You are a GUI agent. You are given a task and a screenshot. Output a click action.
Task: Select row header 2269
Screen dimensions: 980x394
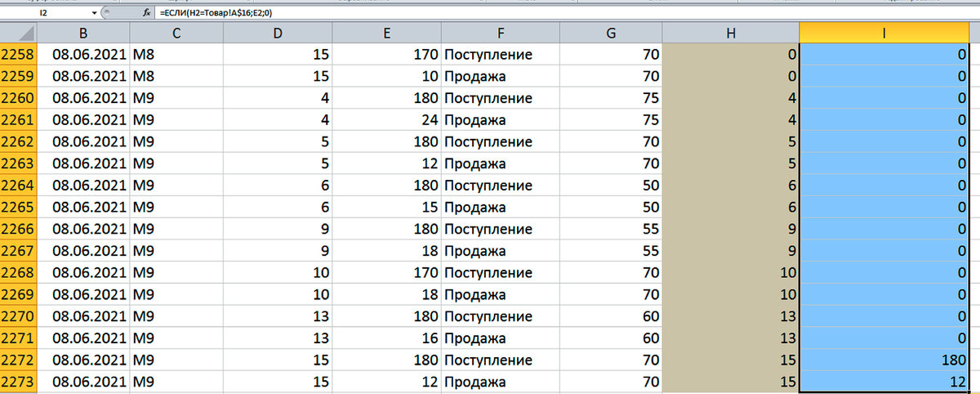(x=18, y=294)
